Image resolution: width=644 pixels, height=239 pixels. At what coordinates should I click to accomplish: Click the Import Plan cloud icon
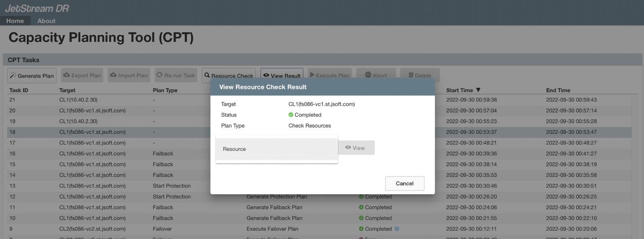click(x=113, y=75)
